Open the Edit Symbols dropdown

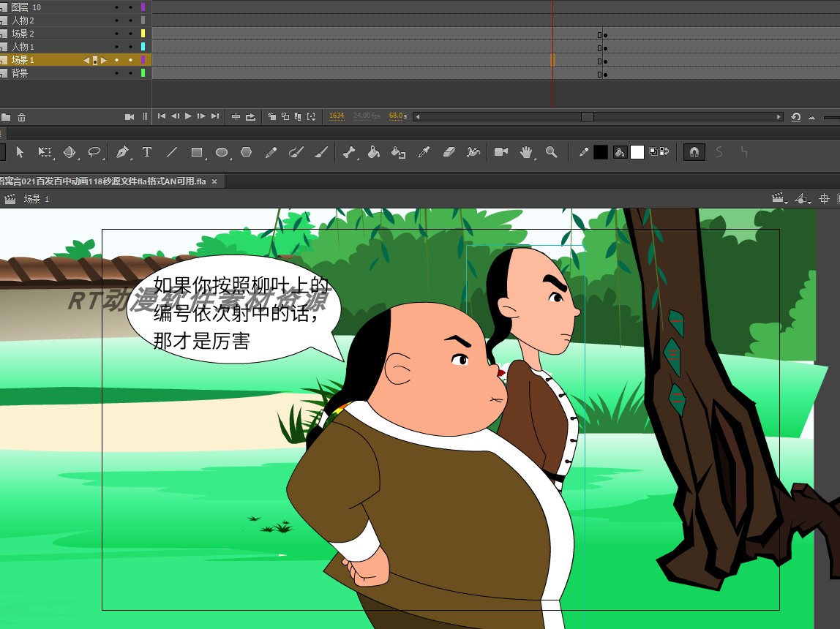tap(803, 199)
